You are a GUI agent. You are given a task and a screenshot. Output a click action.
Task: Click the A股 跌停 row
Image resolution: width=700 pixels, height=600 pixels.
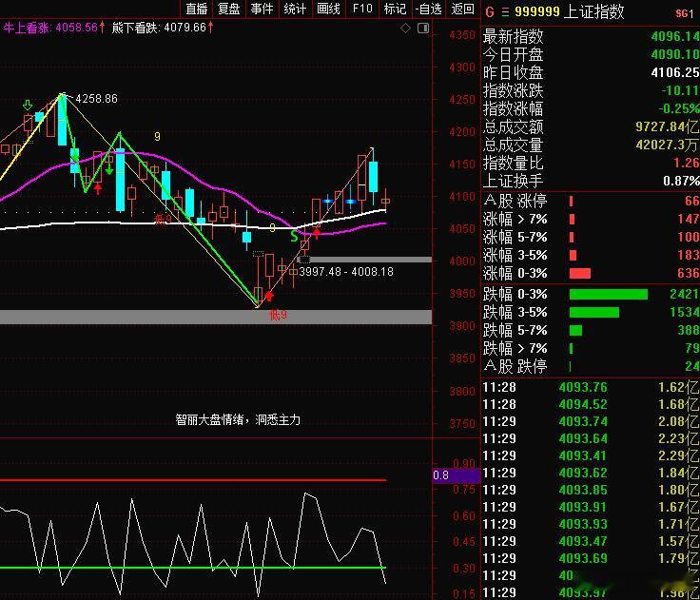pos(591,366)
